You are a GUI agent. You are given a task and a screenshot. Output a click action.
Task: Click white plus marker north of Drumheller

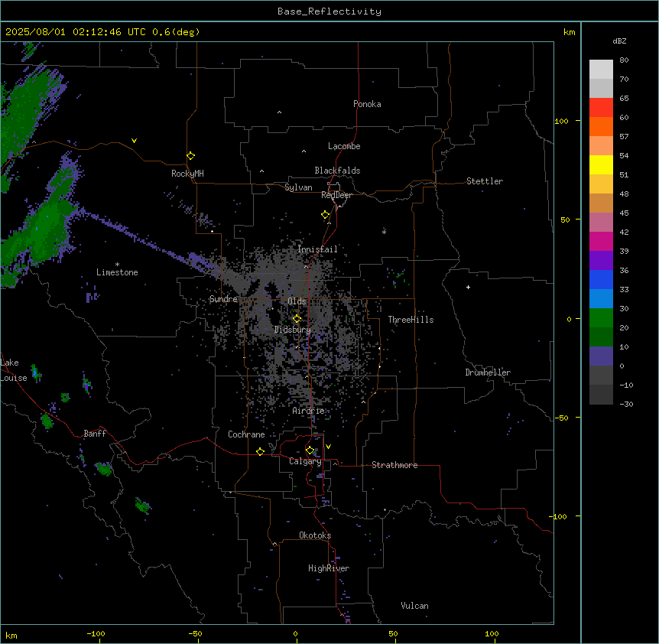click(468, 287)
